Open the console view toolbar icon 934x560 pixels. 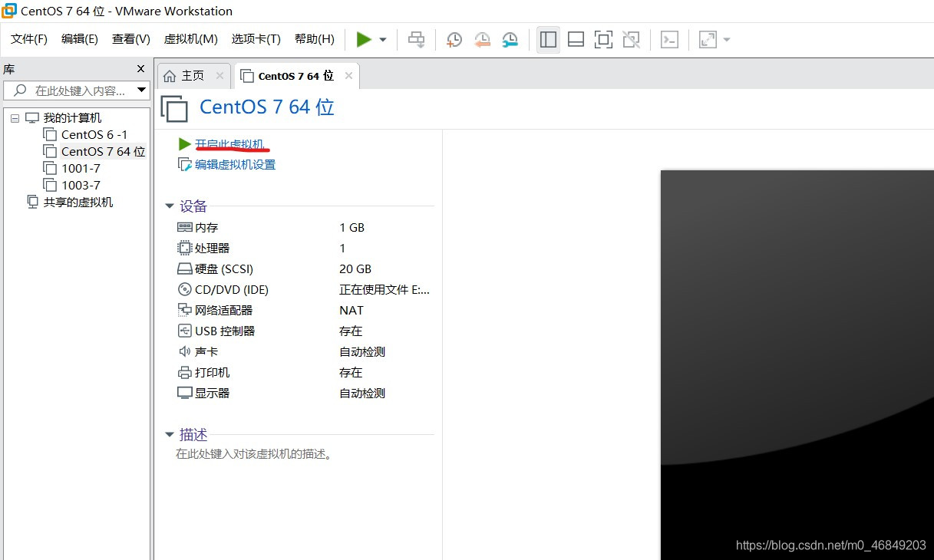click(669, 39)
